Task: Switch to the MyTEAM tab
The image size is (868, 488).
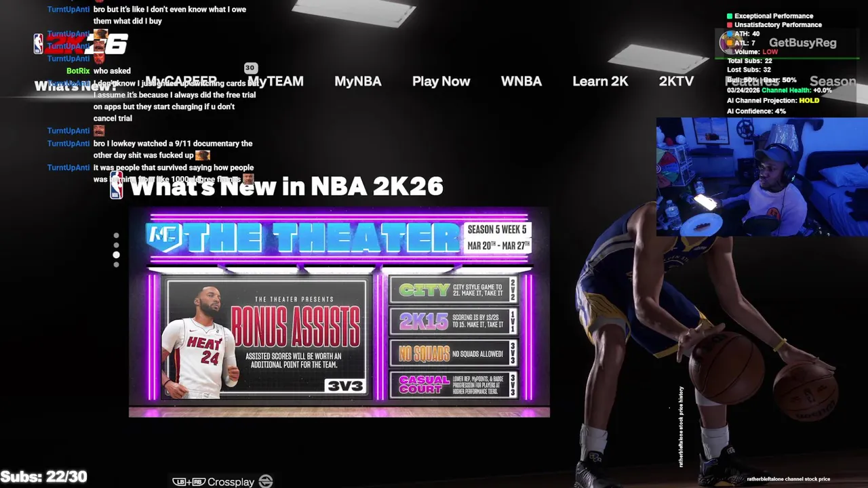Action: (x=275, y=81)
